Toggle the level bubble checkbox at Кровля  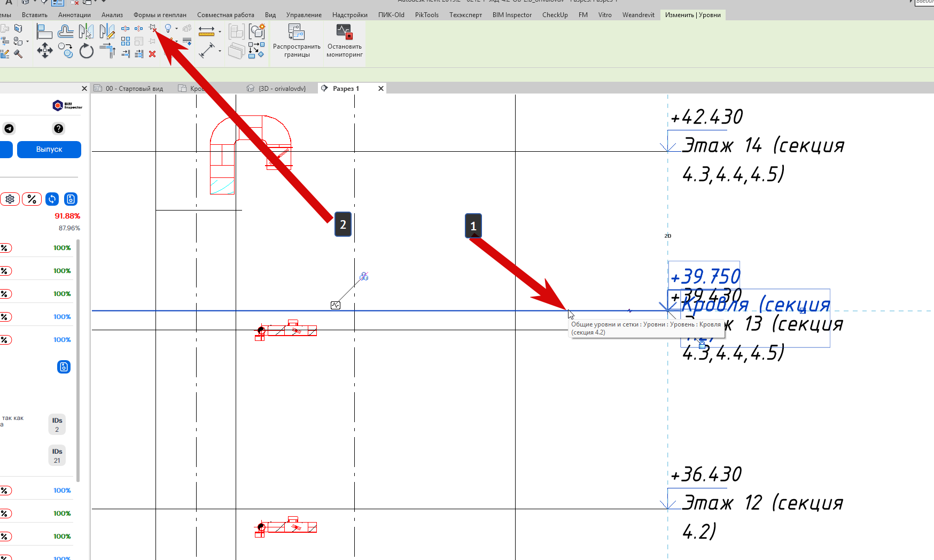[803, 310]
